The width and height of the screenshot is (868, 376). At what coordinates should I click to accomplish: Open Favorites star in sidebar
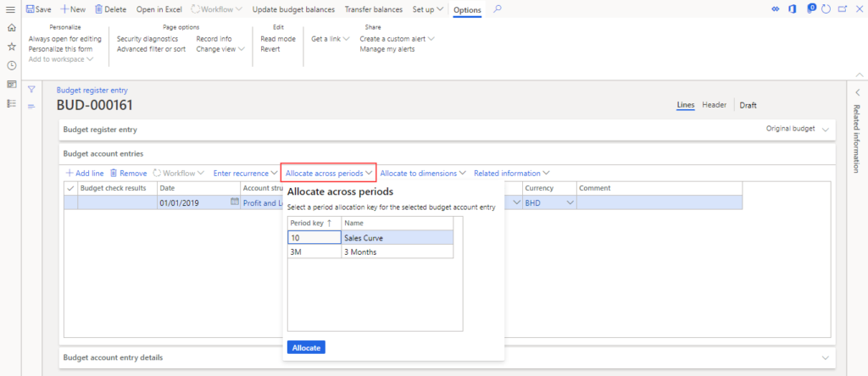click(11, 47)
